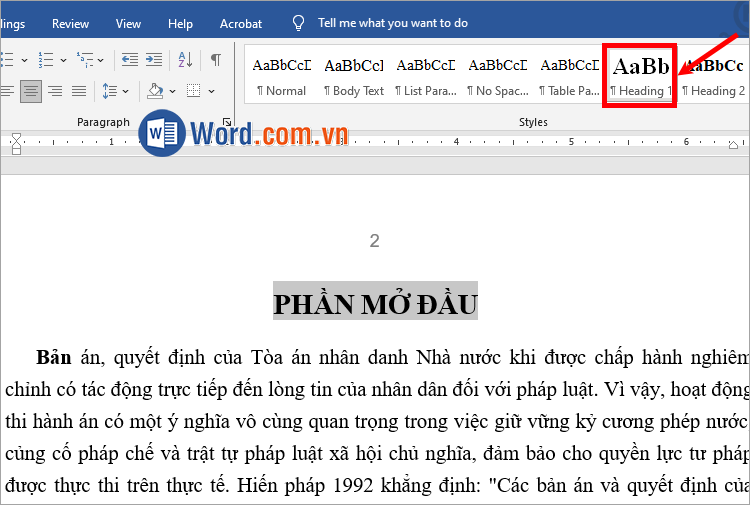Toggle Center alignment
Image resolution: width=750 pixels, height=505 pixels.
coord(31,91)
